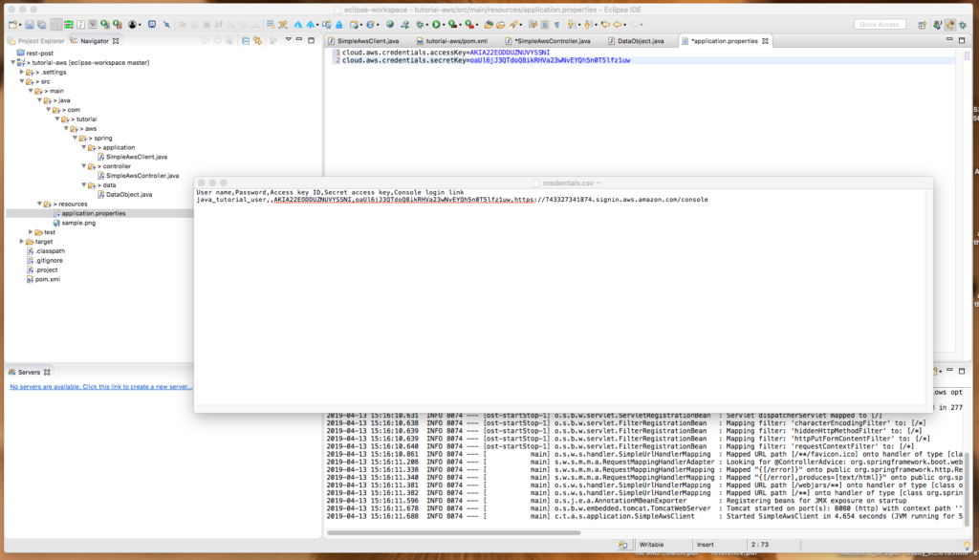
Task: Click the Next Annotation toolbar icon
Action: pos(572,24)
